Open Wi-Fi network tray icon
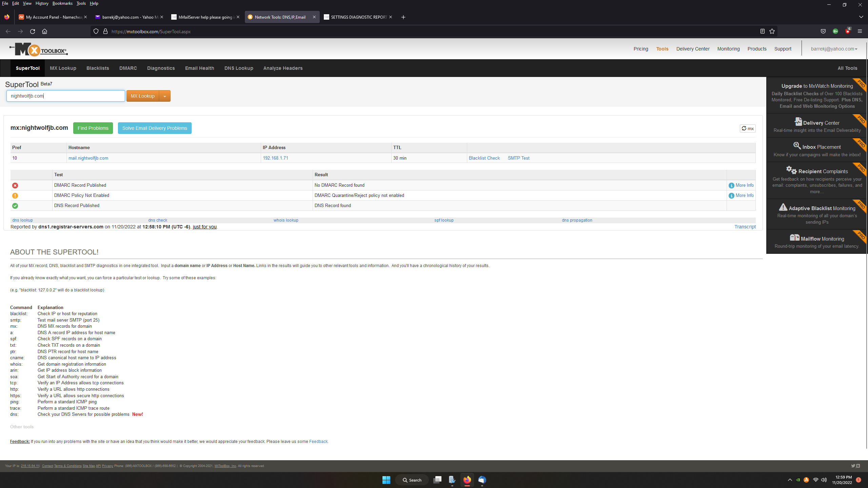 point(816,480)
